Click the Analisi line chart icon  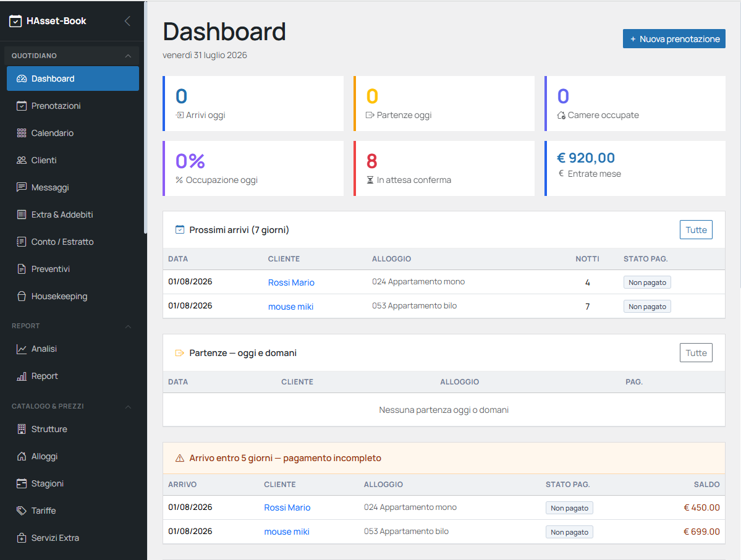point(22,349)
